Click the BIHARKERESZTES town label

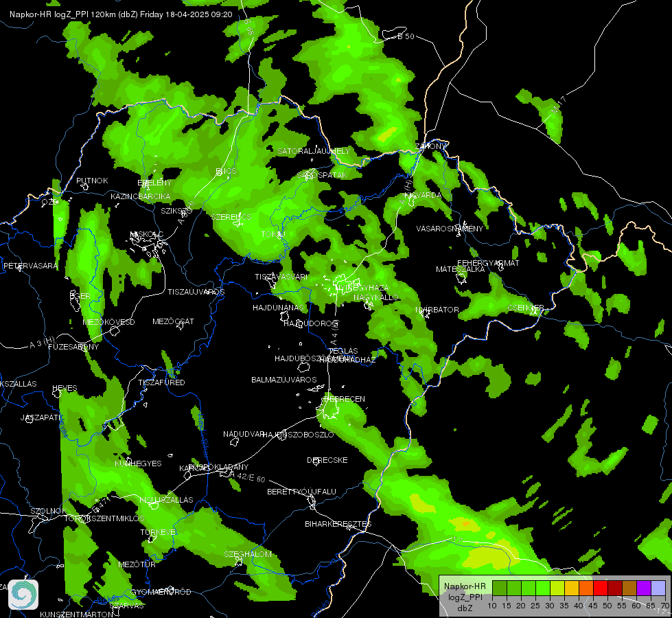(338, 524)
